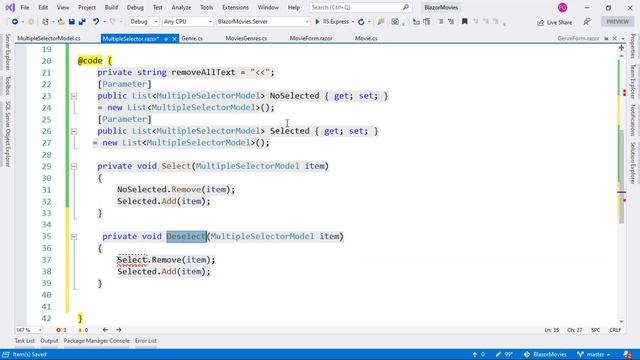The width and height of the screenshot is (640, 360).
Task: Open the BlazorMovies.Server startup project dropdown
Action: click(263, 22)
